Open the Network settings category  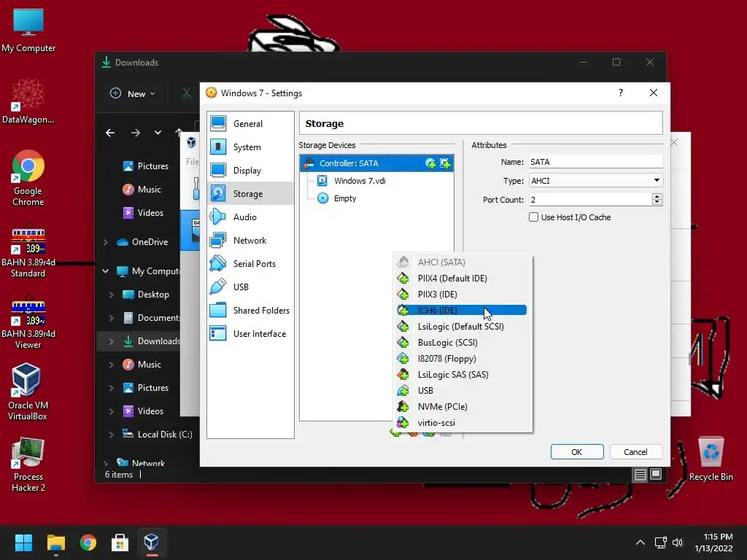(x=251, y=241)
